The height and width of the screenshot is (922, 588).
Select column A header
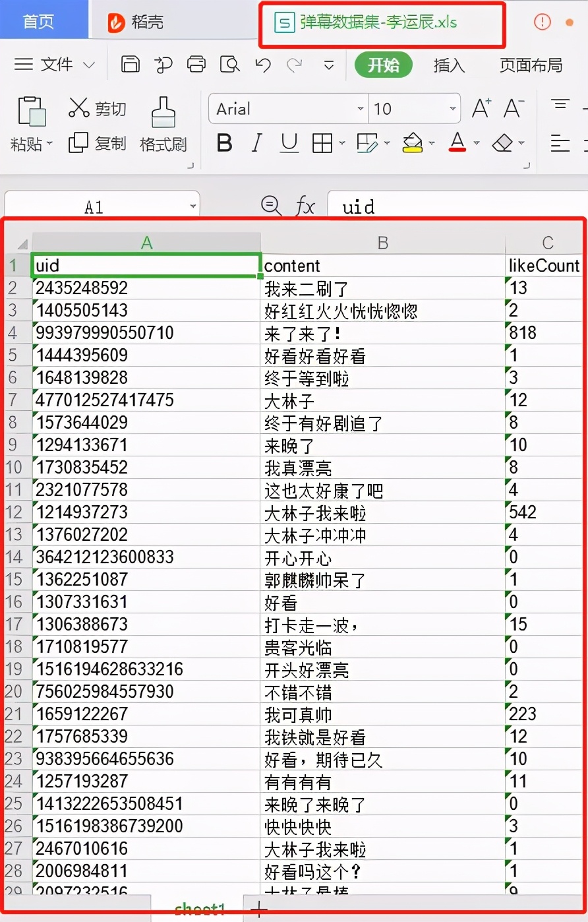(146, 243)
